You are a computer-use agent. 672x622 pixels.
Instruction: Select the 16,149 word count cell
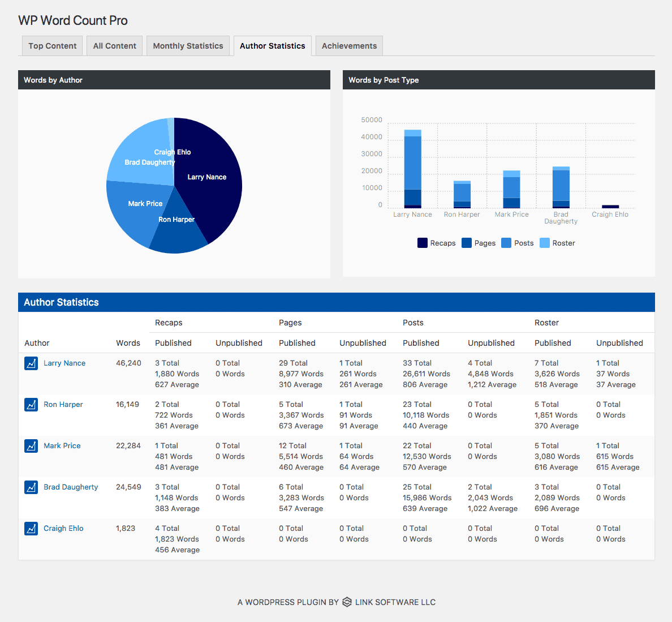pyautogui.click(x=127, y=404)
